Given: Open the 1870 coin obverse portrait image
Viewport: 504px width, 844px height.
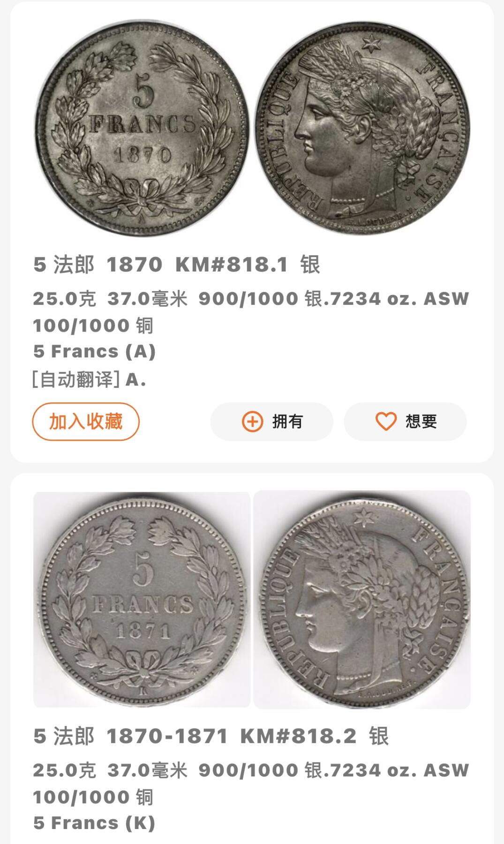Looking at the screenshot, I should (x=362, y=128).
